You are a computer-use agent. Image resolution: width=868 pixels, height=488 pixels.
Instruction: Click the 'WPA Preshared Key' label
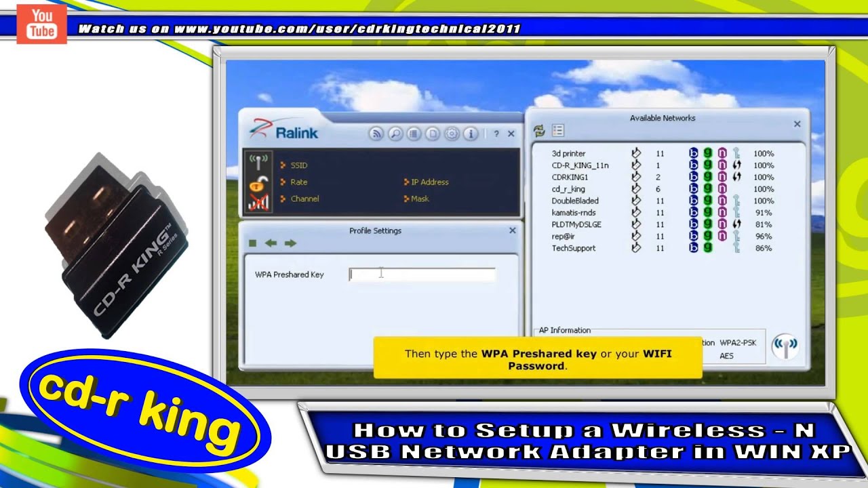pyautogui.click(x=290, y=274)
